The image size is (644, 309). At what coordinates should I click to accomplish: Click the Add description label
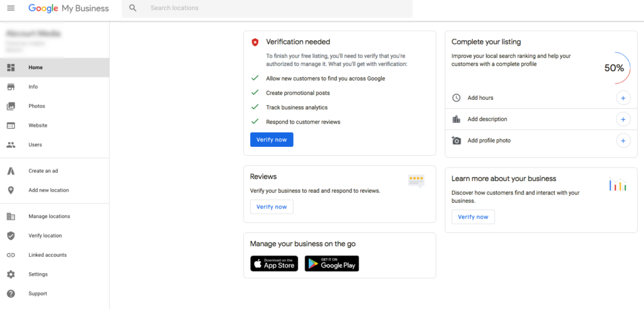(x=487, y=119)
